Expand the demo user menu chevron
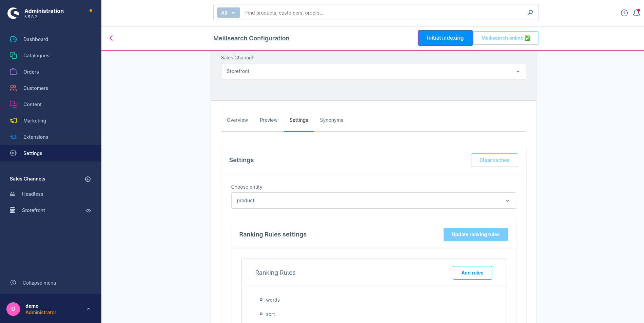This screenshot has height=323, width=644. (x=89, y=309)
